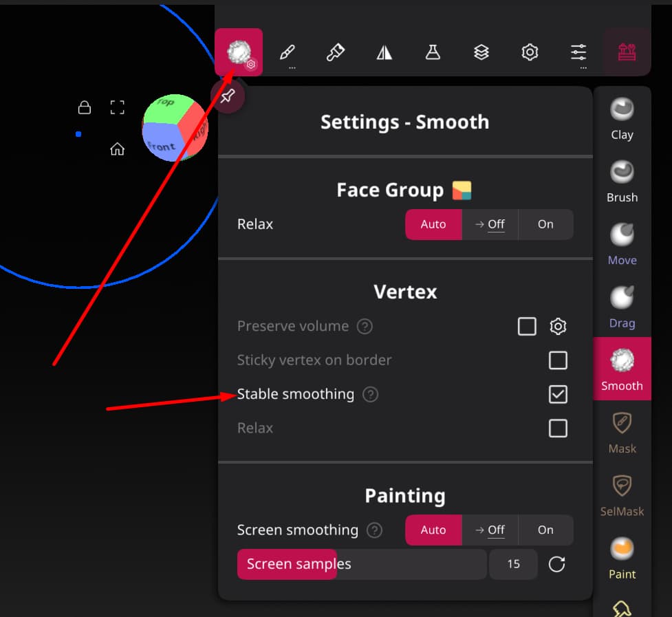Open the lab flask menu icon

[x=433, y=52]
